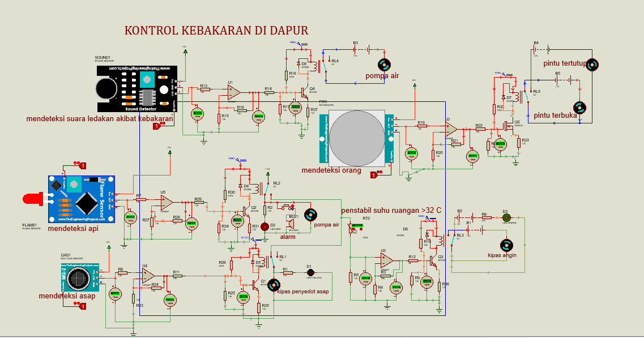The height and width of the screenshot is (338, 644).
Task: Select resistor R13
Action: coord(204,89)
